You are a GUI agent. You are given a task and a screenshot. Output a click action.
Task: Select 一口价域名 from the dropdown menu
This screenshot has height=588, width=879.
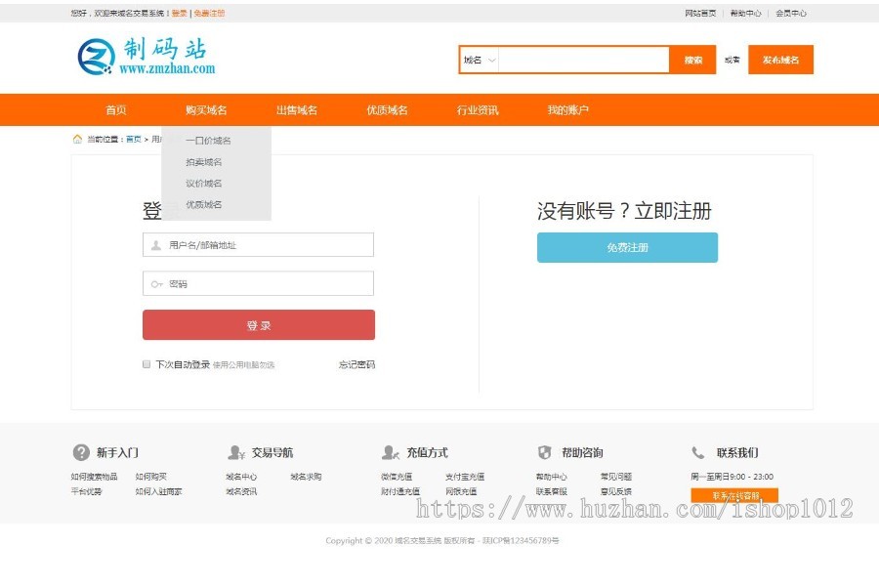pyautogui.click(x=208, y=141)
